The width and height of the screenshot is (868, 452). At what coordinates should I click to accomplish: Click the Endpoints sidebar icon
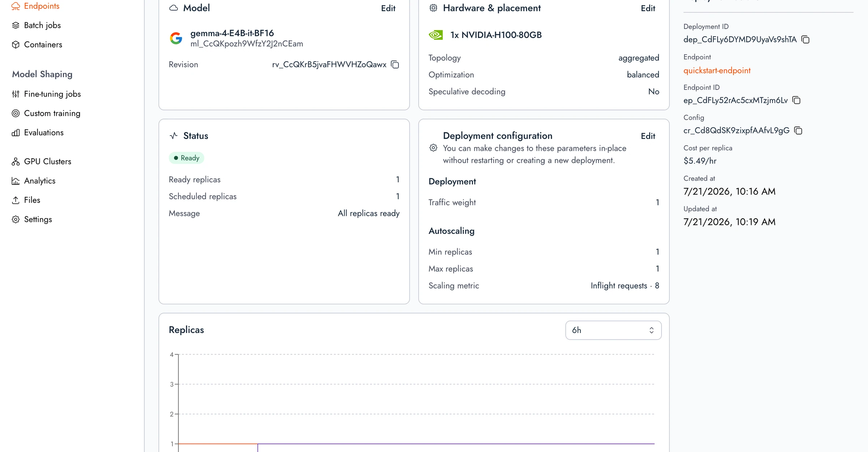pyautogui.click(x=16, y=6)
